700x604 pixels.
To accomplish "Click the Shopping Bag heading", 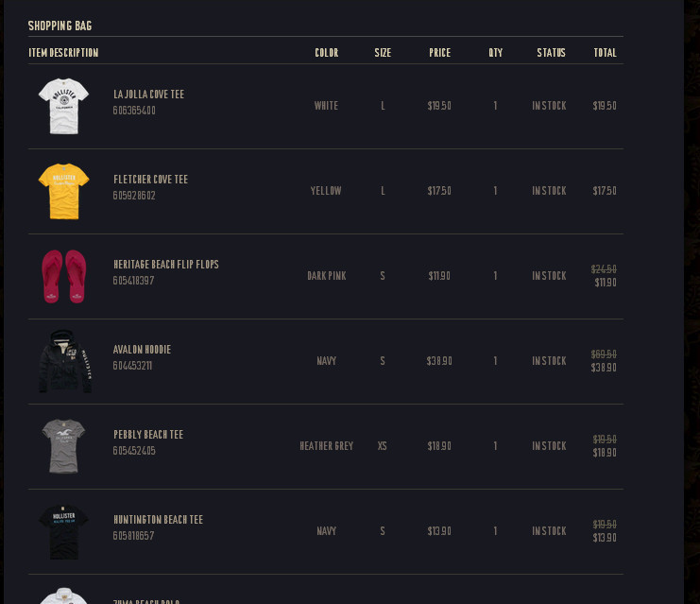I will (60, 26).
